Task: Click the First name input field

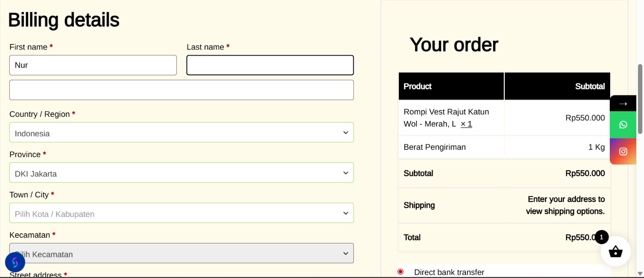Action: point(93,65)
